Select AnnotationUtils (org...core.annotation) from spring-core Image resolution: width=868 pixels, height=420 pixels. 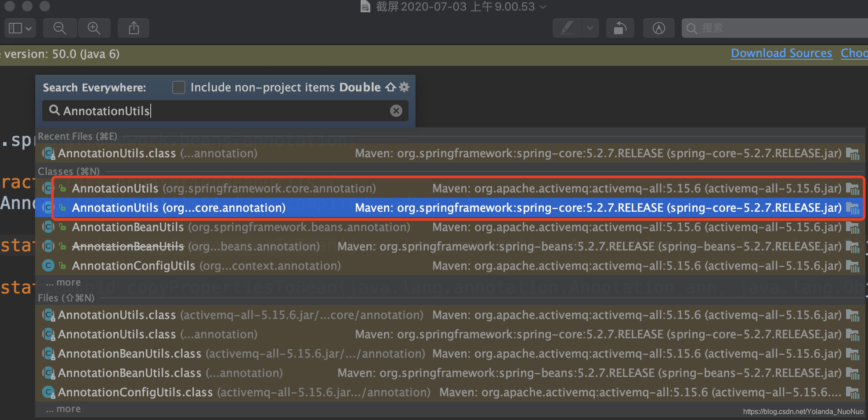[x=450, y=208]
